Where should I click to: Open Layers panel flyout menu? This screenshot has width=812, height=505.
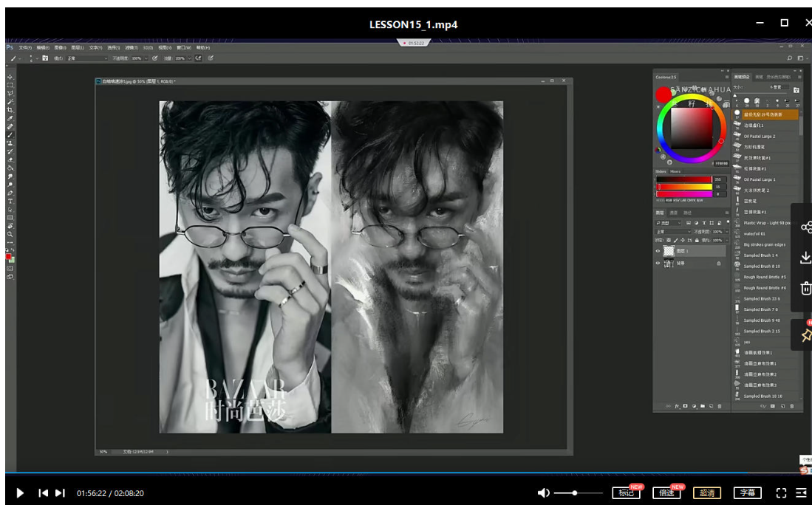coord(727,213)
